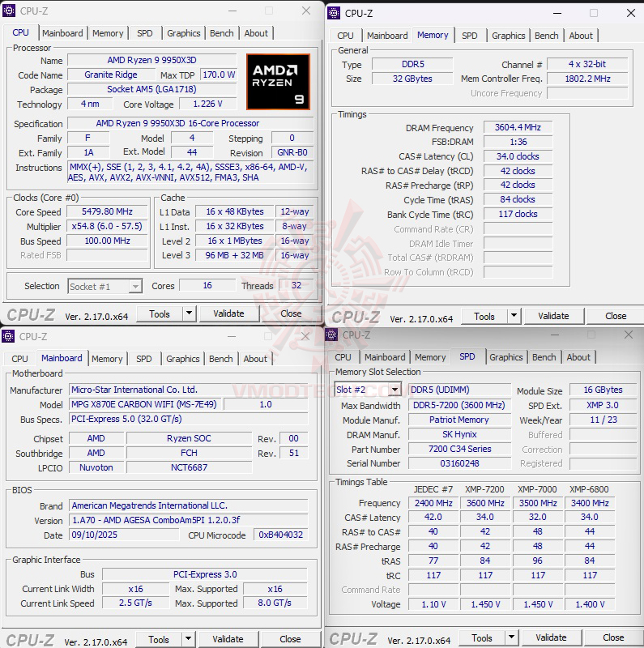Open Graphics tab in Memory window
The height and width of the screenshot is (648, 644).
(x=509, y=36)
